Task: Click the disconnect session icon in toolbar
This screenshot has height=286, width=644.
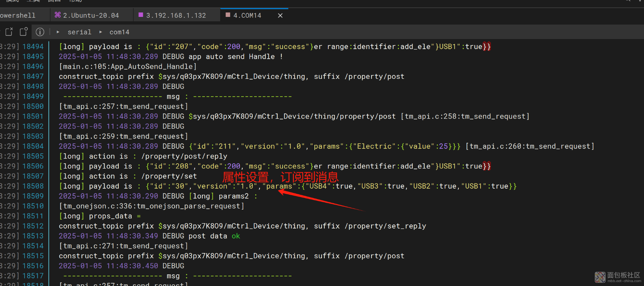Action: 9,31
